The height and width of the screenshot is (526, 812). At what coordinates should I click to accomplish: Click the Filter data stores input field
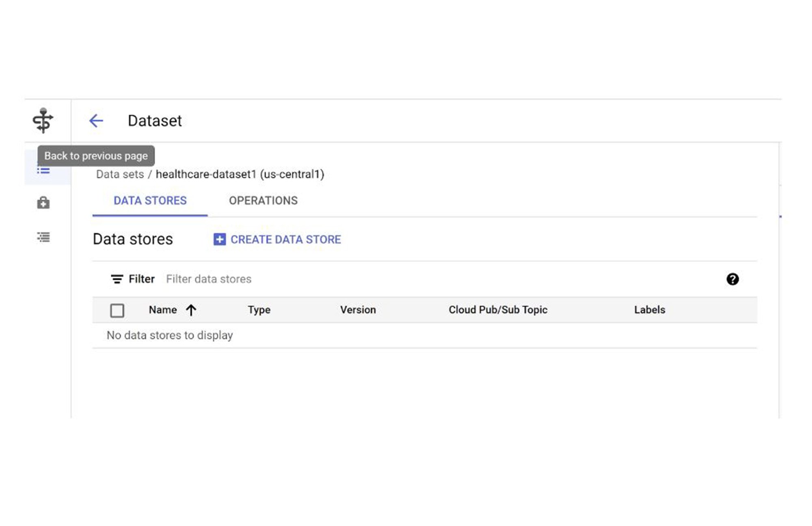[208, 279]
